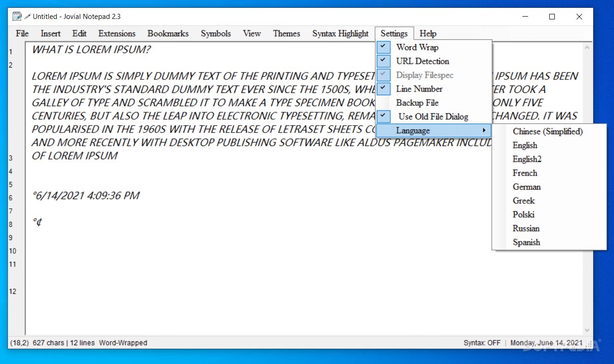Viewport: 614px width, 364px height.
Task: Toggle URL Detection setting
Action: click(434, 61)
